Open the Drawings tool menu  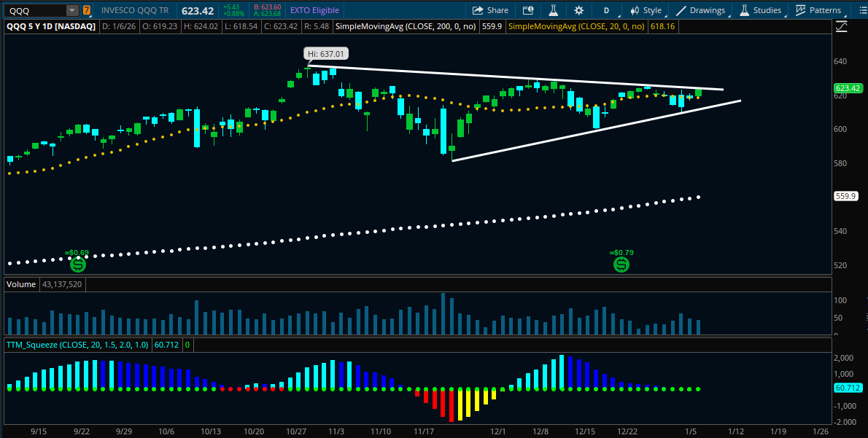[x=703, y=10]
